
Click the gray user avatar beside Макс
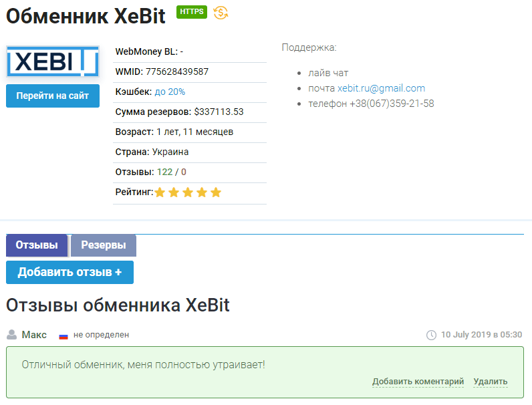(x=11, y=334)
